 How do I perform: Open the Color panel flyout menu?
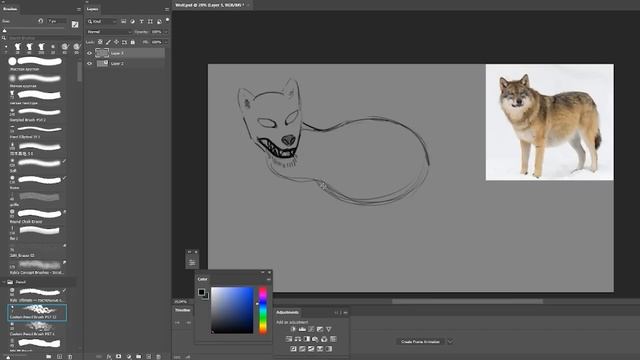269,280
